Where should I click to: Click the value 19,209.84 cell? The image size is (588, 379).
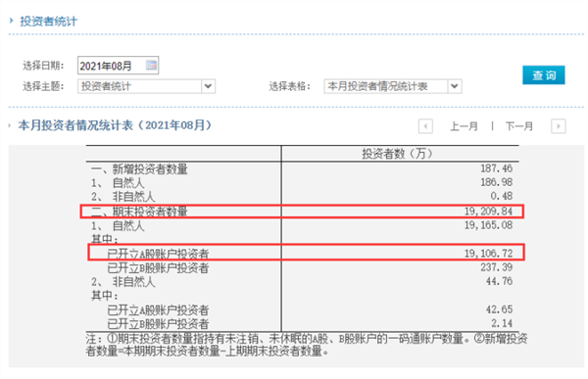tap(488, 212)
